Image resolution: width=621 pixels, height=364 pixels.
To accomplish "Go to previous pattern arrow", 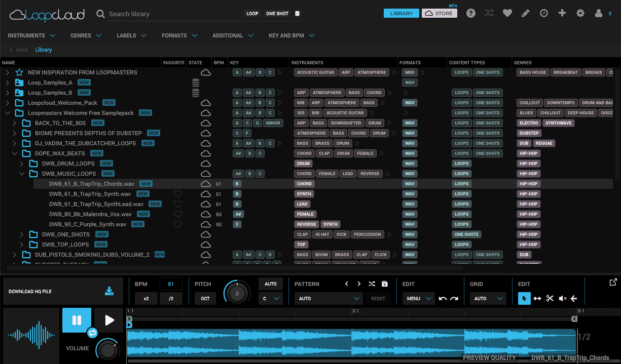I will (x=347, y=284).
